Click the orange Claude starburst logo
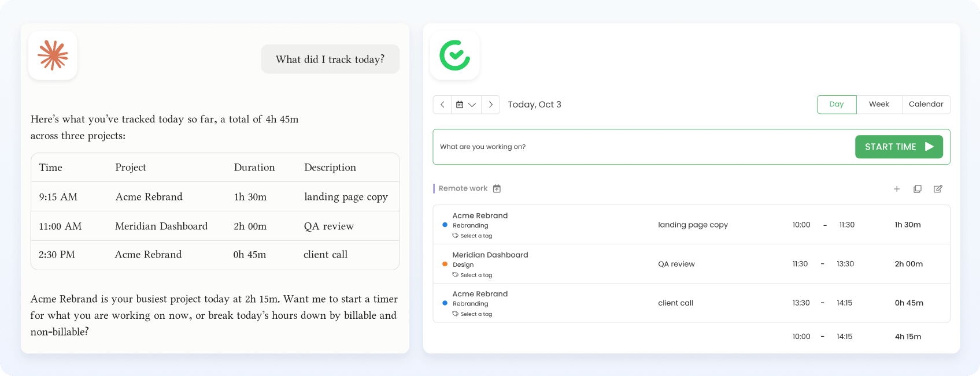Viewport: 980px width, 376px height. [53, 55]
